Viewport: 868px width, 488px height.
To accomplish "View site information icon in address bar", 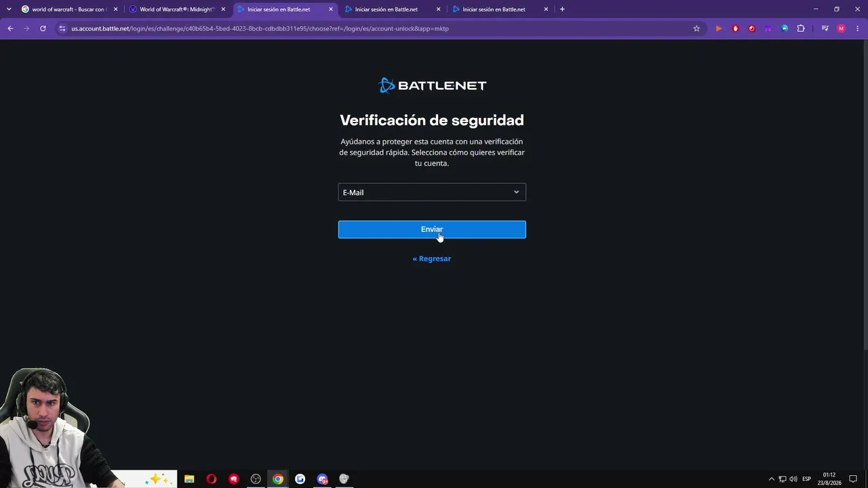I will click(62, 28).
